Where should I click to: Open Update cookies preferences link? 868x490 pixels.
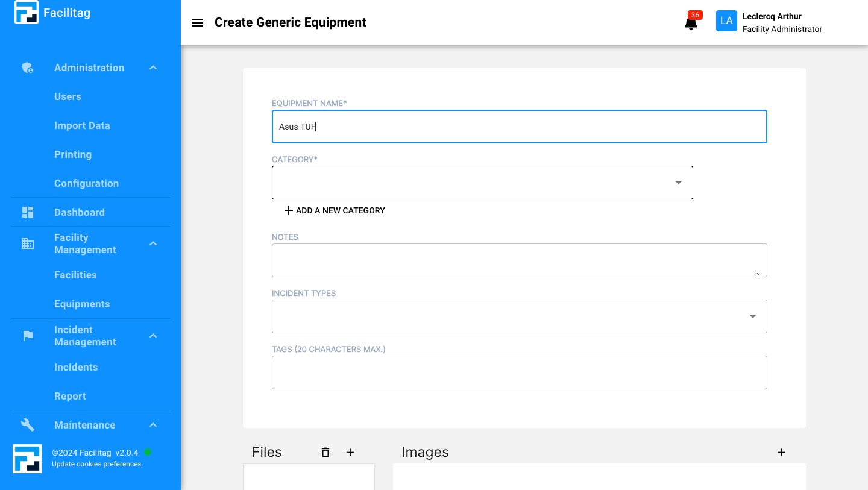[96, 464]
